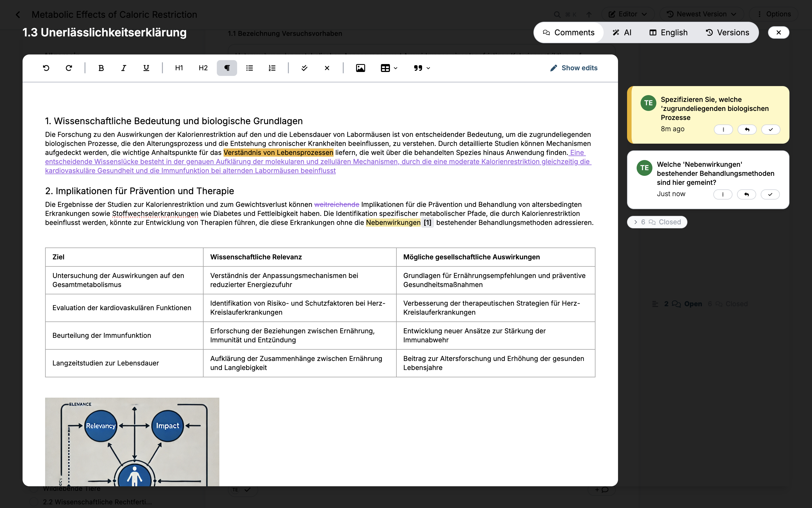812x508 pixels.
Task: Open the Newest Version dropdown
Action: pos(701,14)
